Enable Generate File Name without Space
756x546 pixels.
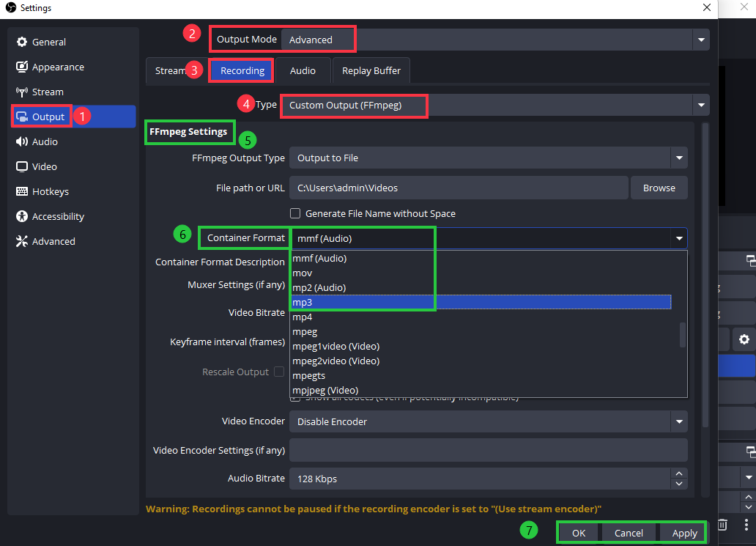click(x=295, y=213)
